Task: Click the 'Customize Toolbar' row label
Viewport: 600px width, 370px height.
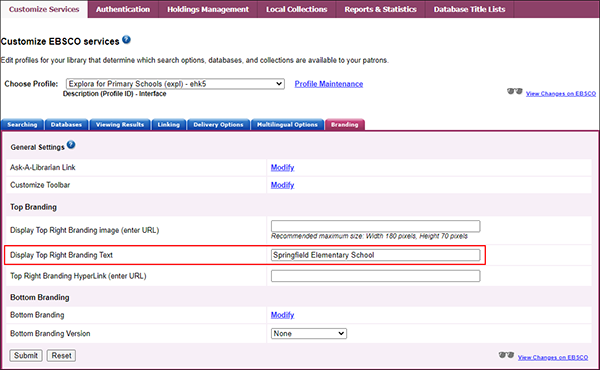Action: tap(40, 185)
